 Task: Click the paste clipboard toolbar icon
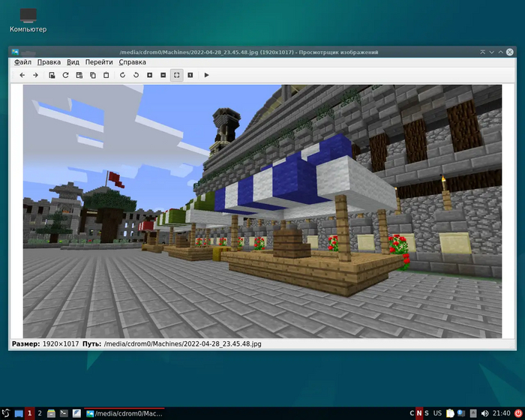tap(106, 75)
